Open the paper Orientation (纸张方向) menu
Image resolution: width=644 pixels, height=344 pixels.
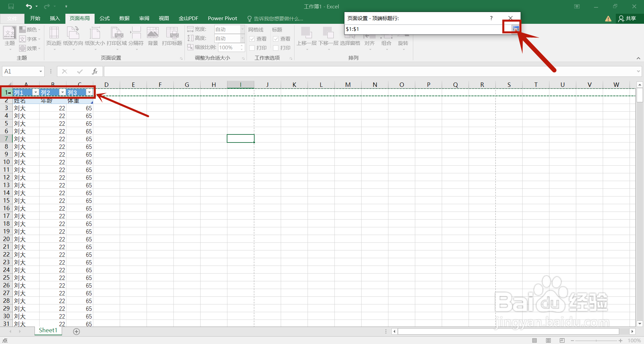(x=73, y=39)
